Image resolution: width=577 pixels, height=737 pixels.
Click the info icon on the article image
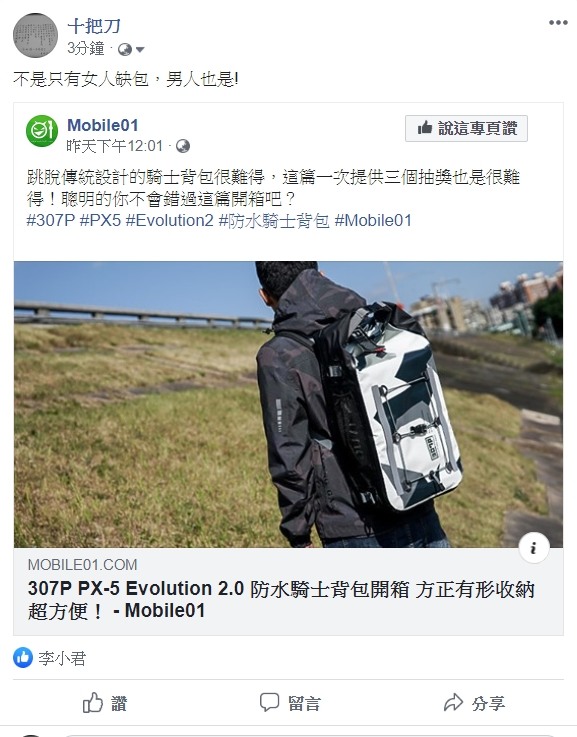[534, 548]
